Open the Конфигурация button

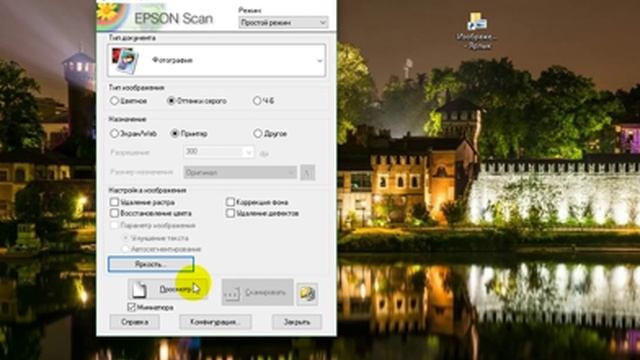[215, 322]
